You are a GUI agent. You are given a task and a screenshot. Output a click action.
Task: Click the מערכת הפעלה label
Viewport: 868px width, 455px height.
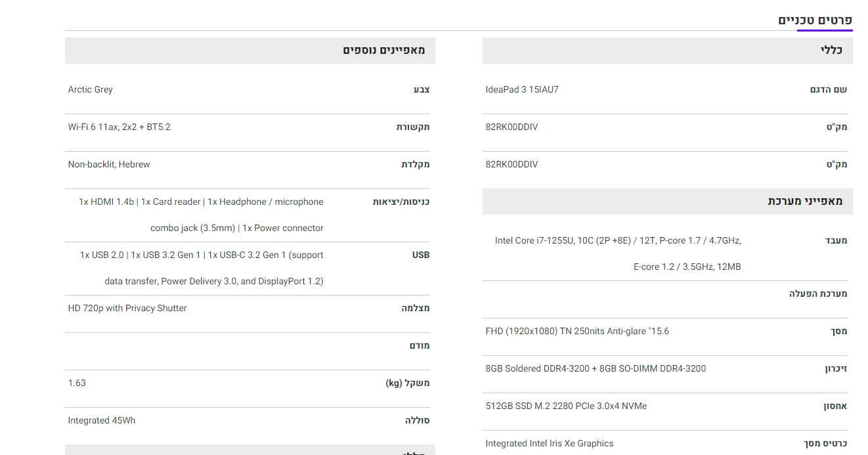tap(818, 293)
